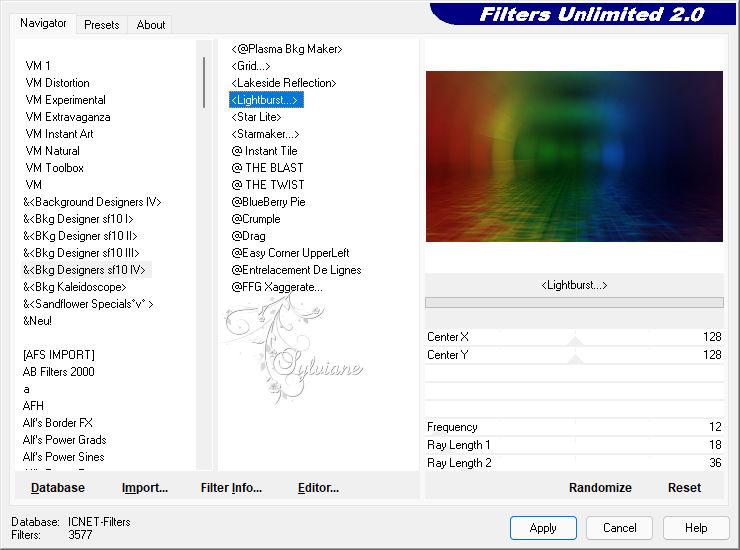Open the Presets tab
The image size is (740, 550).
point(101,25)
